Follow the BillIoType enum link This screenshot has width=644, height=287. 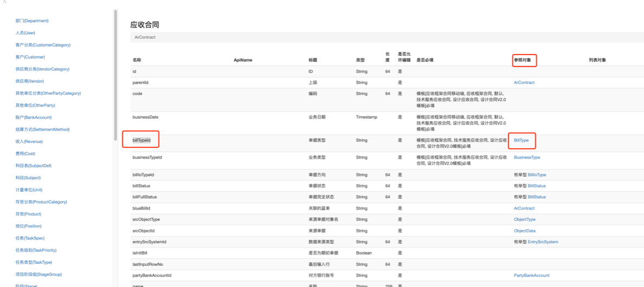coord(537,175)
